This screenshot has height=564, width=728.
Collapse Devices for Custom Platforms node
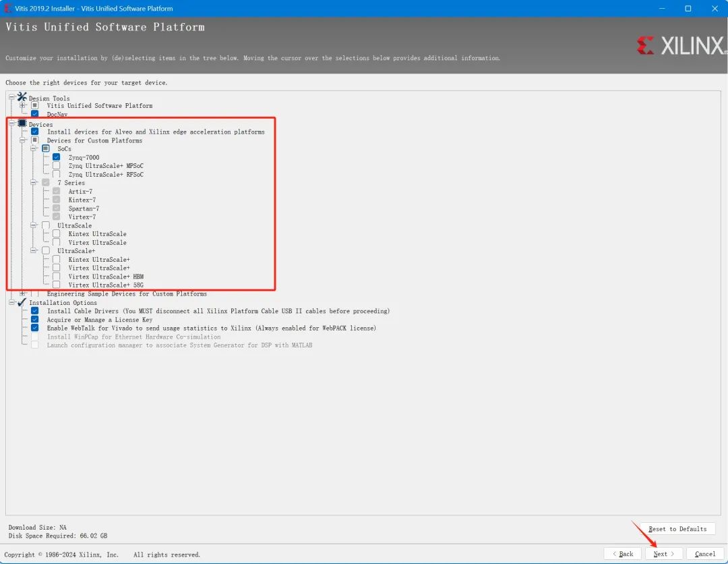22,140
